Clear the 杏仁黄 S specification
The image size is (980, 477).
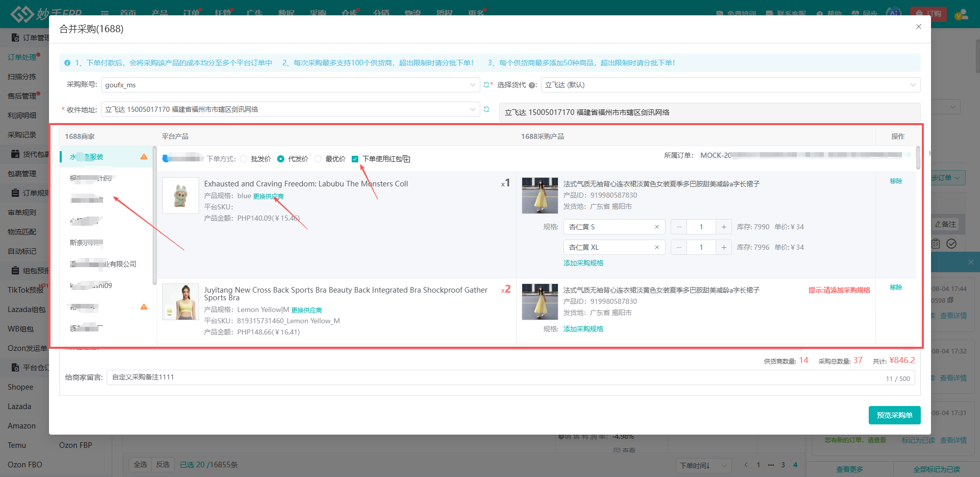click(x=657, y=227)
